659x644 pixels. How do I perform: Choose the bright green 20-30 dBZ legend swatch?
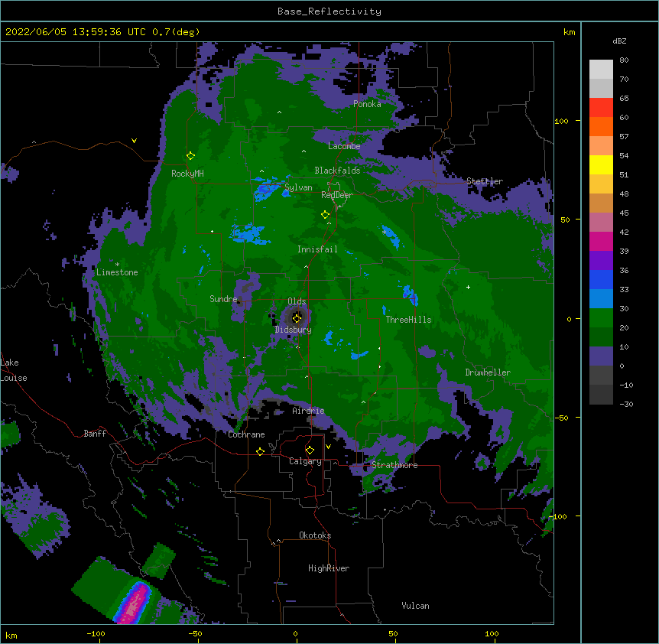[601, 318]
